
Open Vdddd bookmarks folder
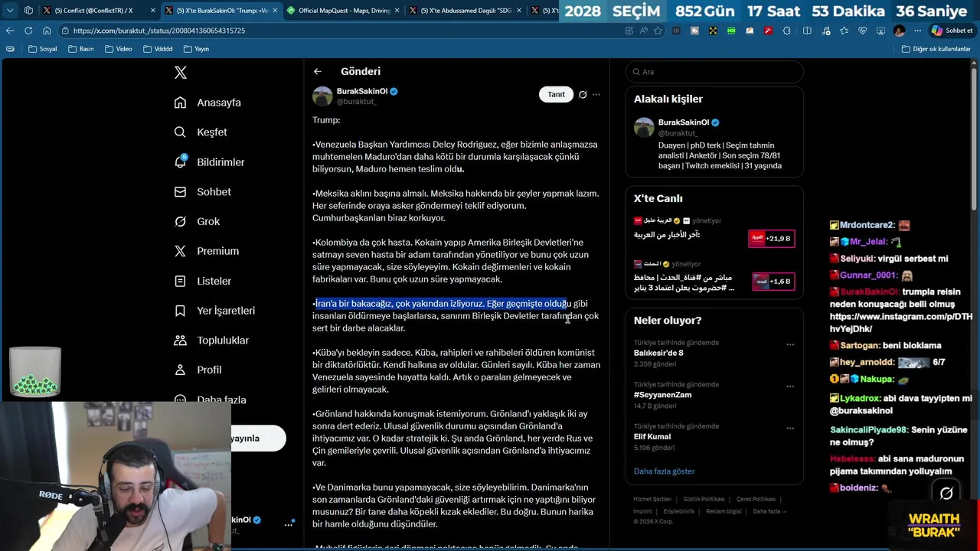tap(158, 49)
